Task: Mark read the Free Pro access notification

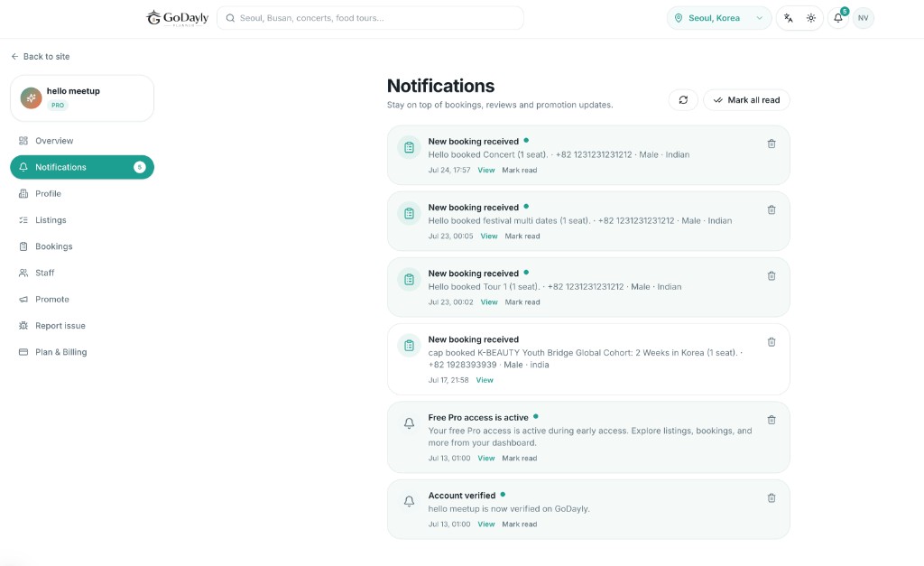Action: 519,458
